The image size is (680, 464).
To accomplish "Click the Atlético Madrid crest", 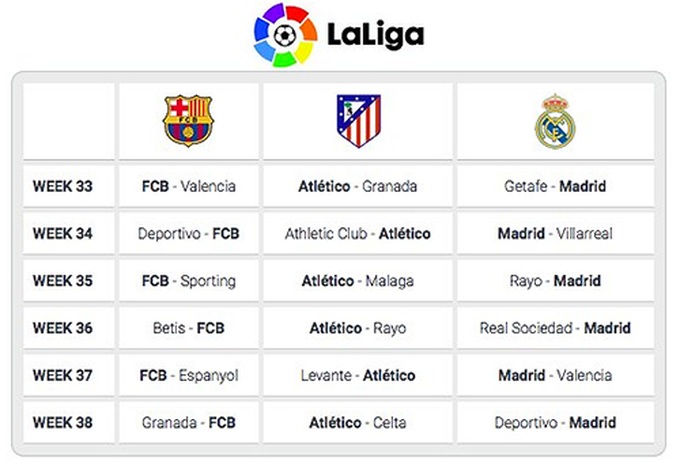I will pyautogui.click(x=359, y=121).
